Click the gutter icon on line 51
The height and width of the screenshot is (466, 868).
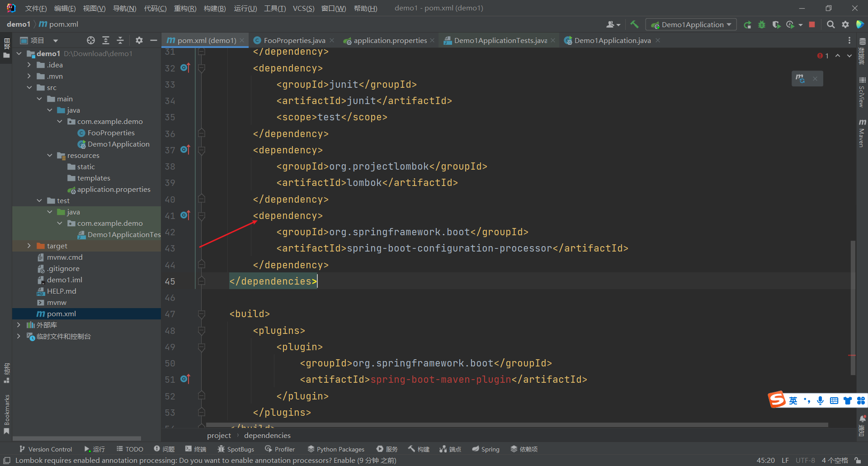point(185,379)
